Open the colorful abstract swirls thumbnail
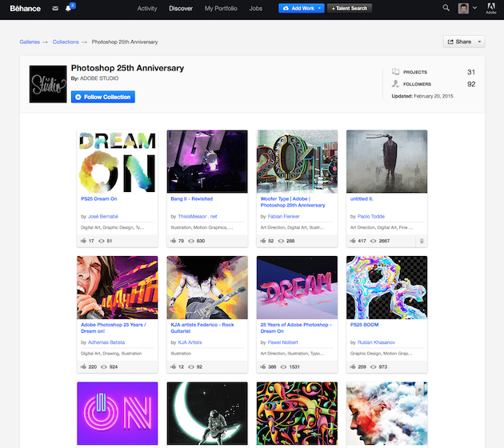The image size is (504, 448). [x=297, y=414]
